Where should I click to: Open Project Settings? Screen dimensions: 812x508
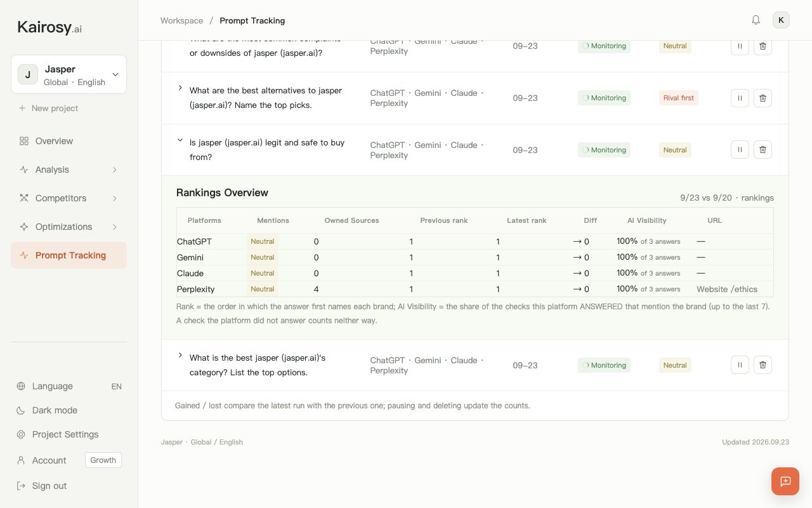[69, 434]
